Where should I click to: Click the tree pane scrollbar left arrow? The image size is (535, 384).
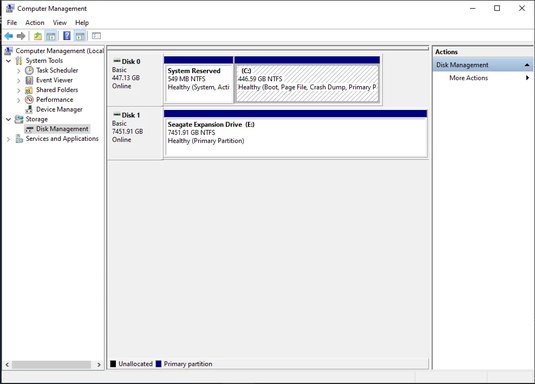[x=7, y=365]
